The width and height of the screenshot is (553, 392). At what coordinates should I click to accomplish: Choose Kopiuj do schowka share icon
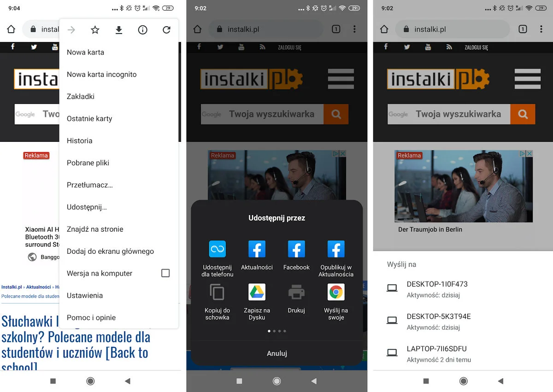pyautogui.click(x=217, y=293)
